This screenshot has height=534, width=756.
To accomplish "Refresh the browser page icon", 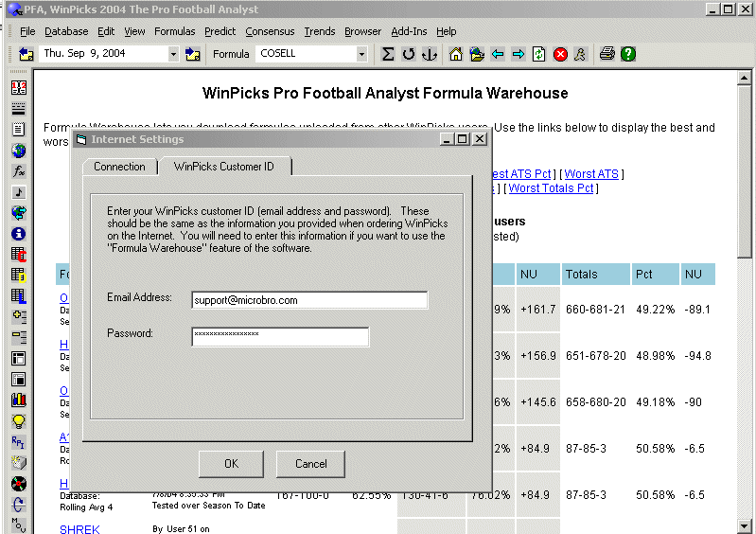I will point(539,54).
